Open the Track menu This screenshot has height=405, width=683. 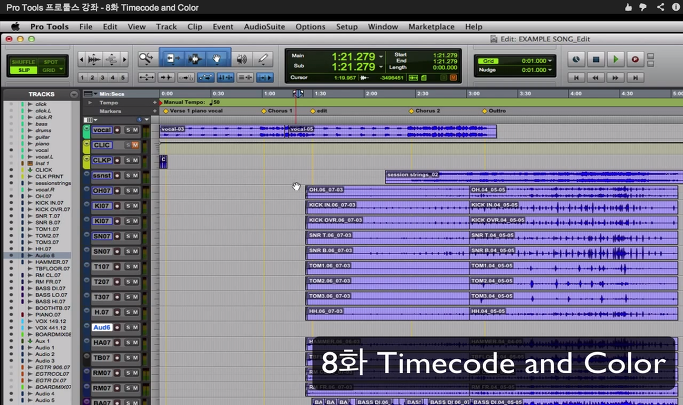166,27
